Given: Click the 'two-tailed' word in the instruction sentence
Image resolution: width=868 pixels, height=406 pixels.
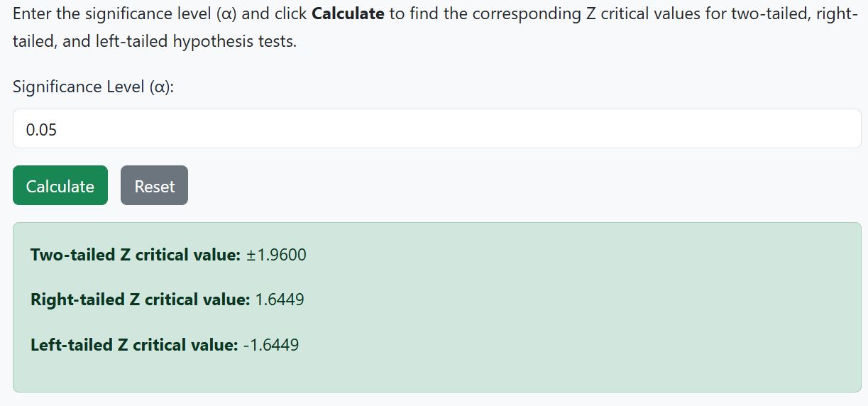Looking at the screenshot, I should 769,14.
